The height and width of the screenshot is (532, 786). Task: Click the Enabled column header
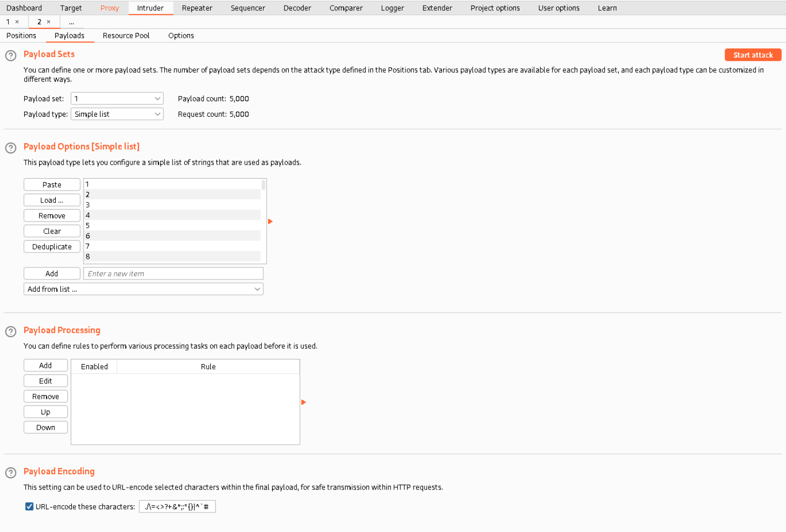pyautogui.click(x=95, y=366)
